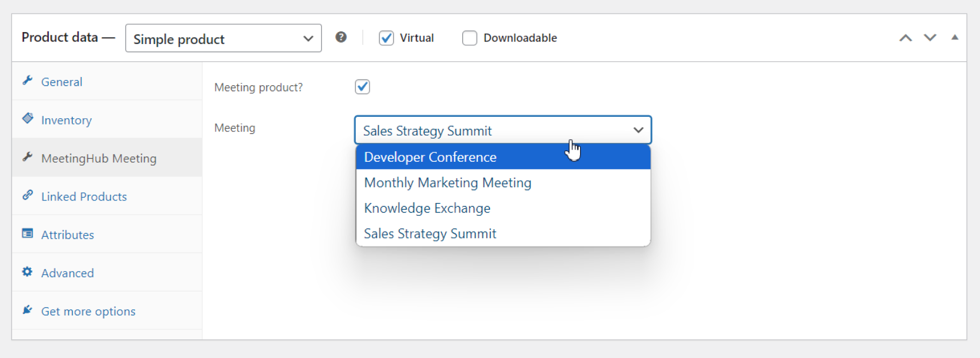Click the question mark help icon
Viewport: 980px width, 358px height.
click(x=341, y=37)
